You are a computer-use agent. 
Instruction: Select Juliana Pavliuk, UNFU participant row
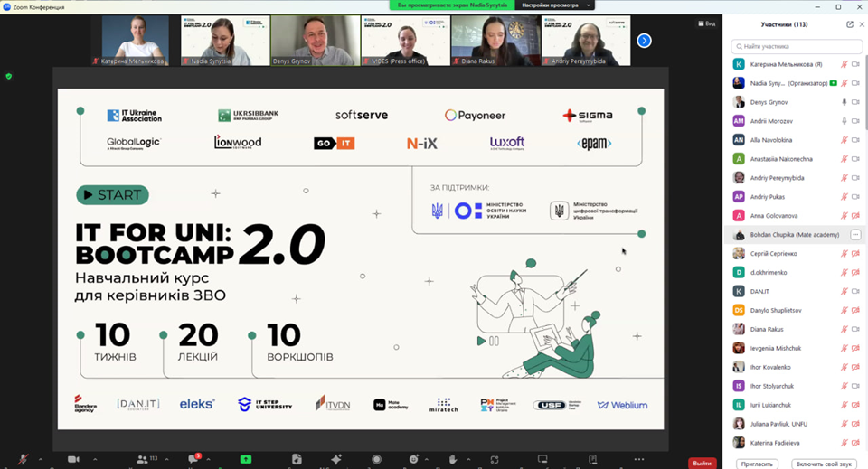795,424
